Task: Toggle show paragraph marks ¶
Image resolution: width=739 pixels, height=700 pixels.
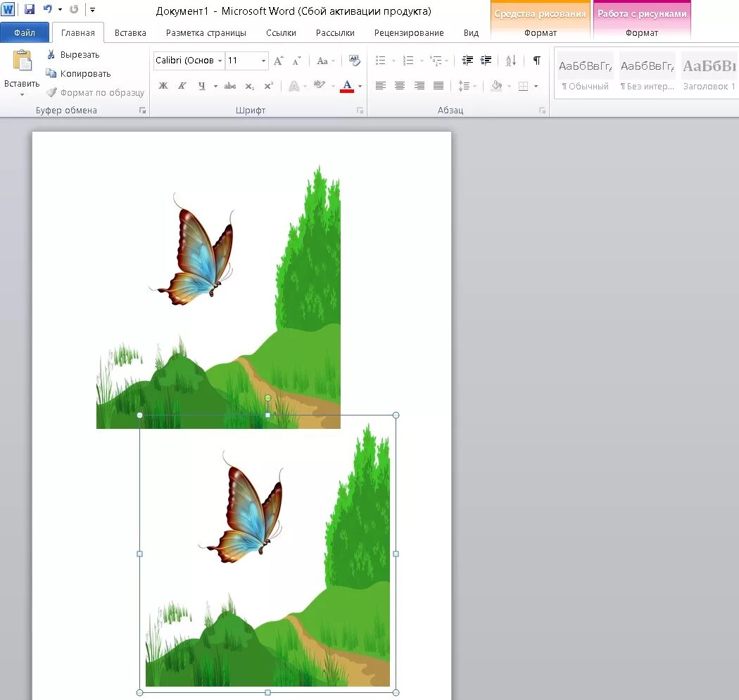Action: 537,61
